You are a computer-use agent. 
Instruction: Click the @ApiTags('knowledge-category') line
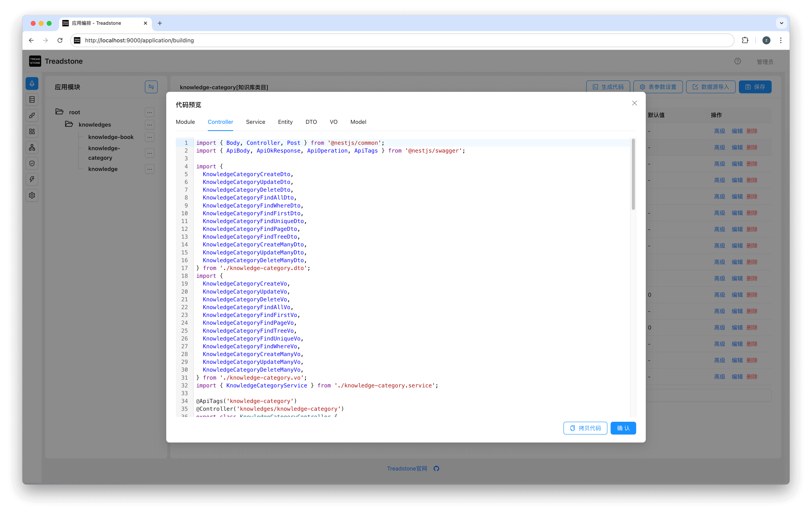click(x=247, y=401)
